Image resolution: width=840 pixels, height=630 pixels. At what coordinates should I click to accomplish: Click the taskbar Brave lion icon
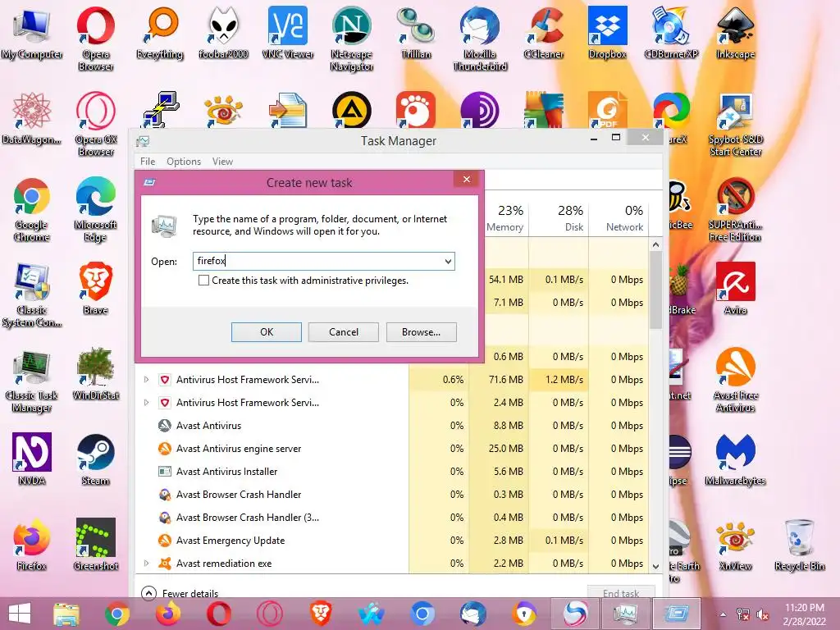pos(321,614)
